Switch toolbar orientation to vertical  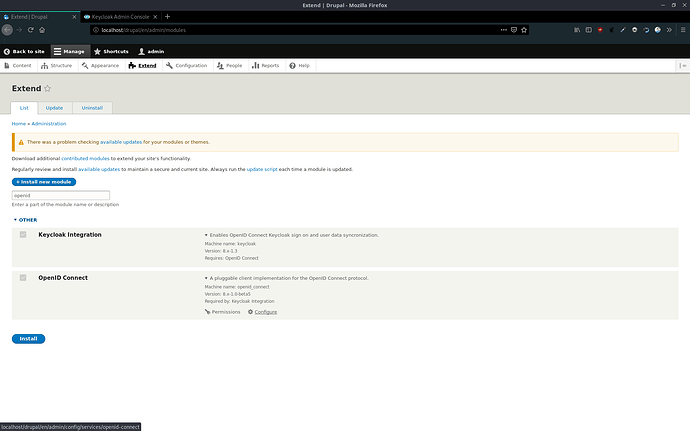pyautogui.click(x=683, y=66)
